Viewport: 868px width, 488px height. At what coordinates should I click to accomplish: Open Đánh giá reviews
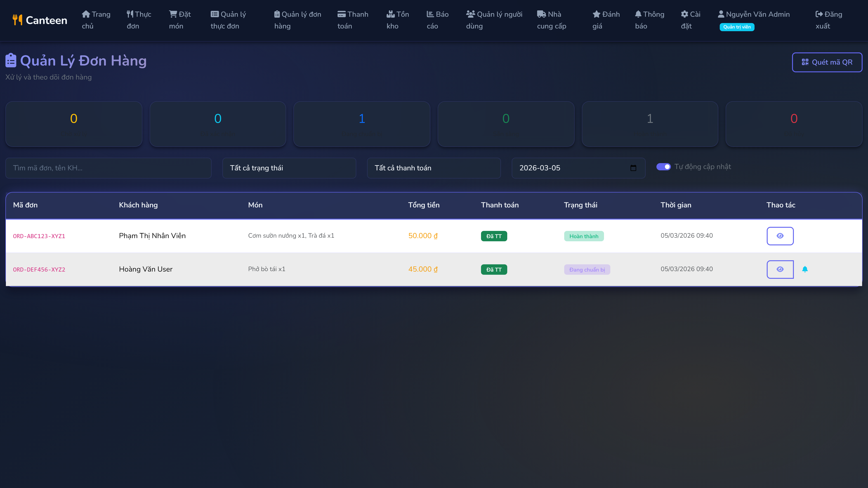pyautogui.click(x=606, y=20)
